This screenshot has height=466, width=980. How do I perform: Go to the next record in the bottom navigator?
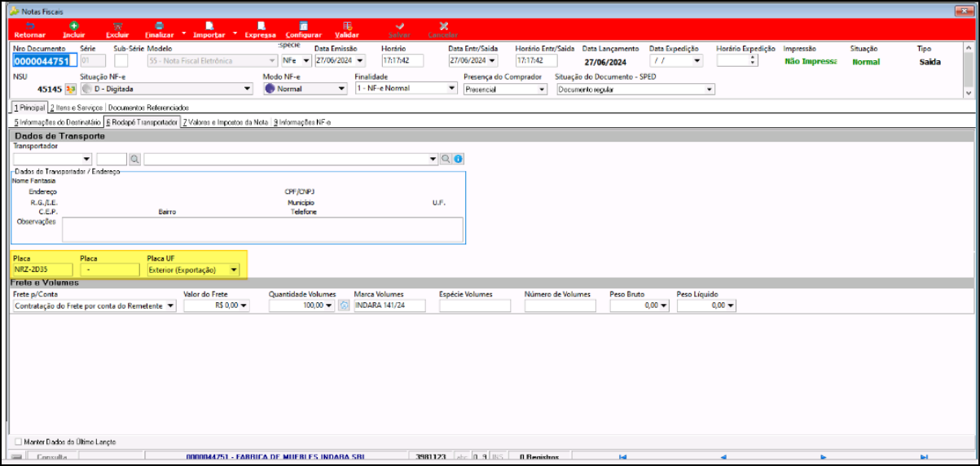[x=824, y=458]
